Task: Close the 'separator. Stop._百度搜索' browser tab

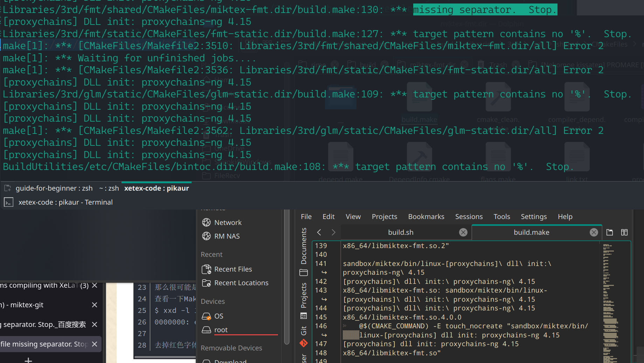Action: pos(94,324)
